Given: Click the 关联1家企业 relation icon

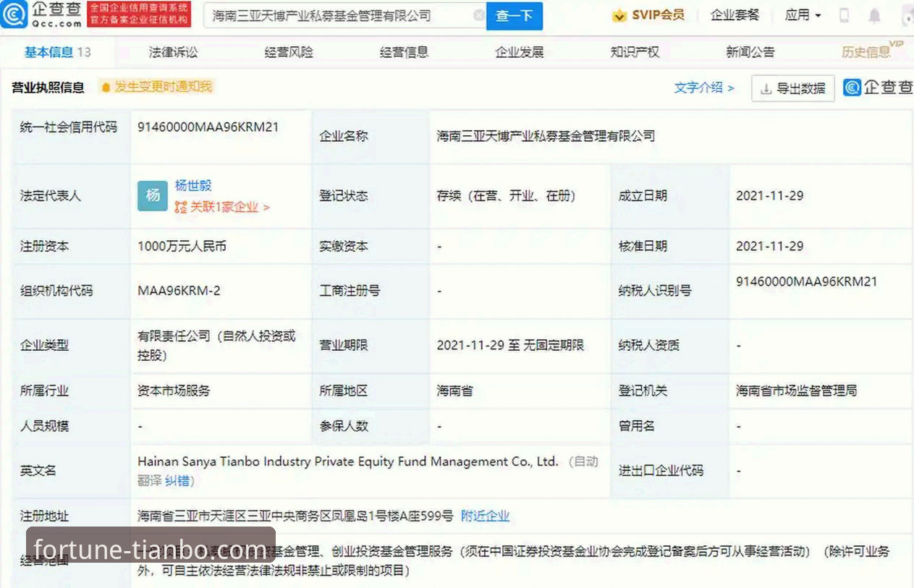Looking at the screenshot, I should (x=181, y=208).
